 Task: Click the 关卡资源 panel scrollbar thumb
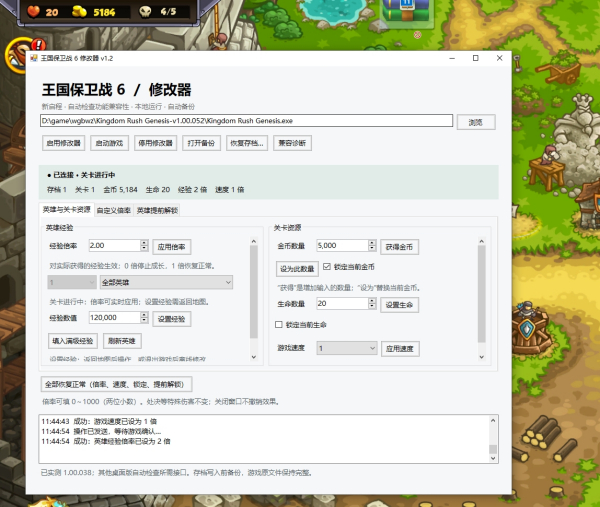[x=482, y=294]
